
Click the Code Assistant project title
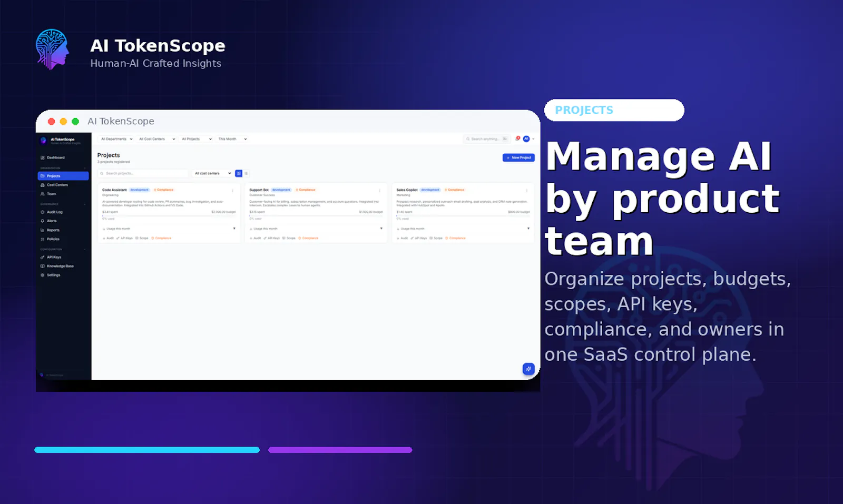[x=114, y=190]
